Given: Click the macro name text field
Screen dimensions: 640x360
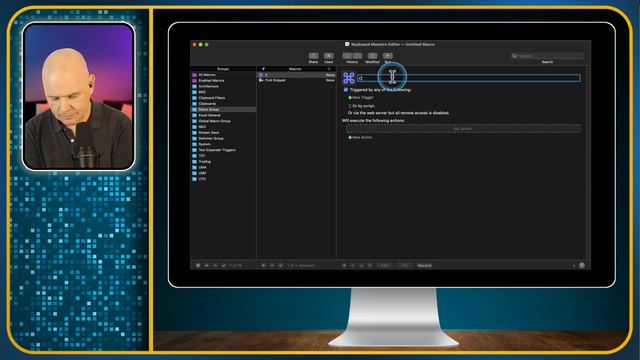Looking at the screenshot, I should pos(469,78).
